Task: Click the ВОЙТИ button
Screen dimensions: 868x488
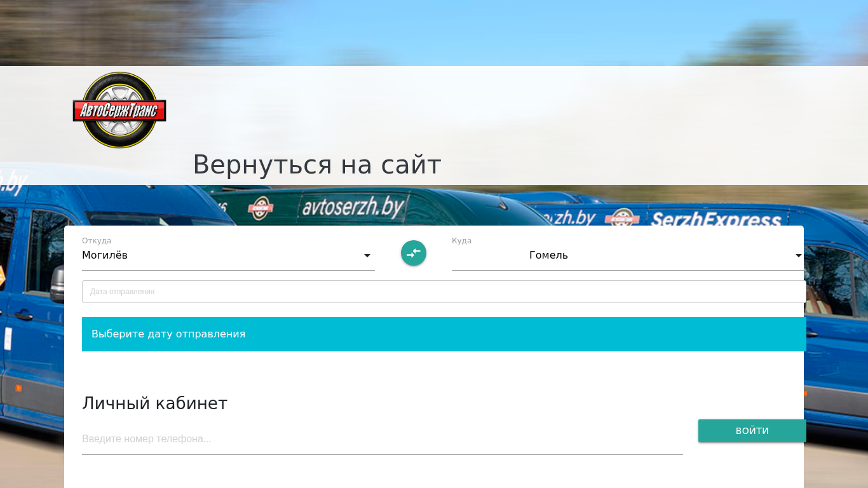Action: coord(752,431)
